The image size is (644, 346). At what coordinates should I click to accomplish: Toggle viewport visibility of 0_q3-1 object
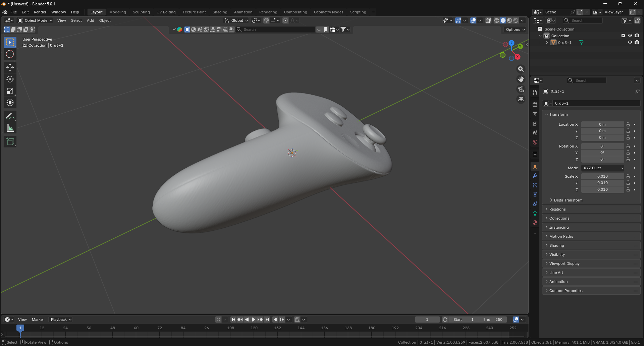(x=630, y=42)
